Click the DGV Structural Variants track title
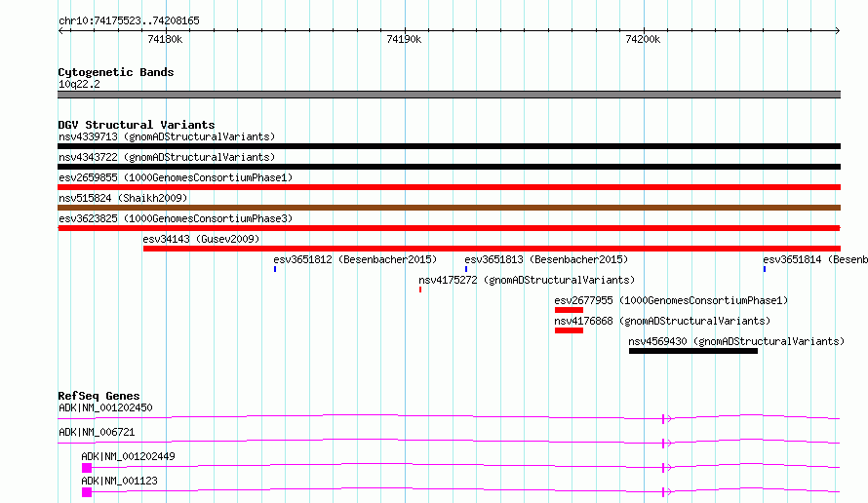Image resolution: width=868 pixels, height=503 pixels. coord(137,125)
